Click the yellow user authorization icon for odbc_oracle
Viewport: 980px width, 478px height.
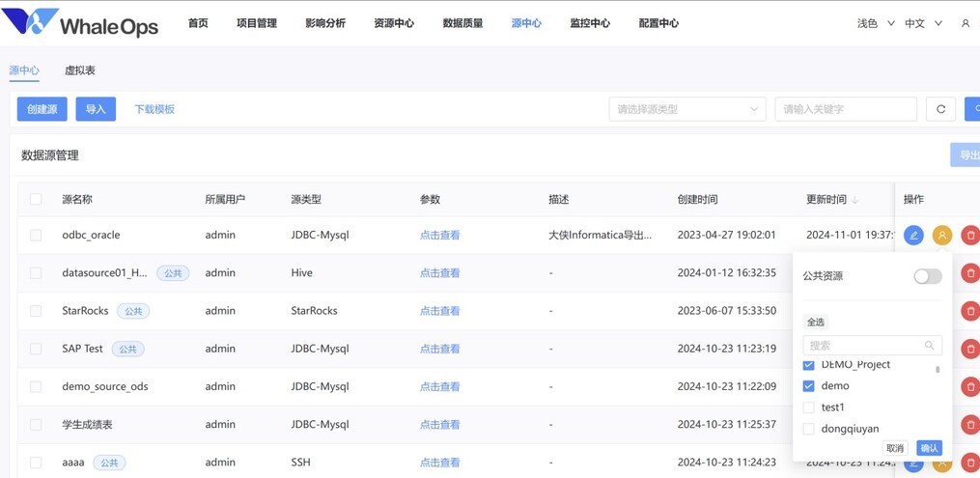point(942,236)
